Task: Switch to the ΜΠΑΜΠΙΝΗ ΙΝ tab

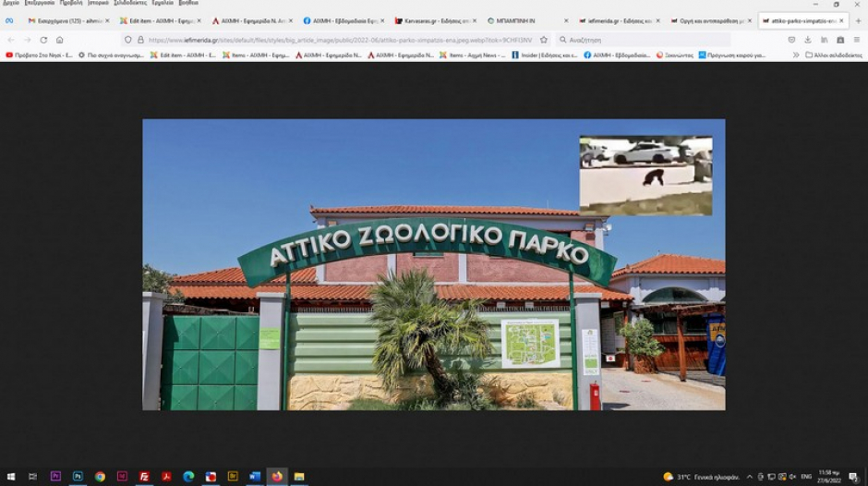Action: click(525, 20)
